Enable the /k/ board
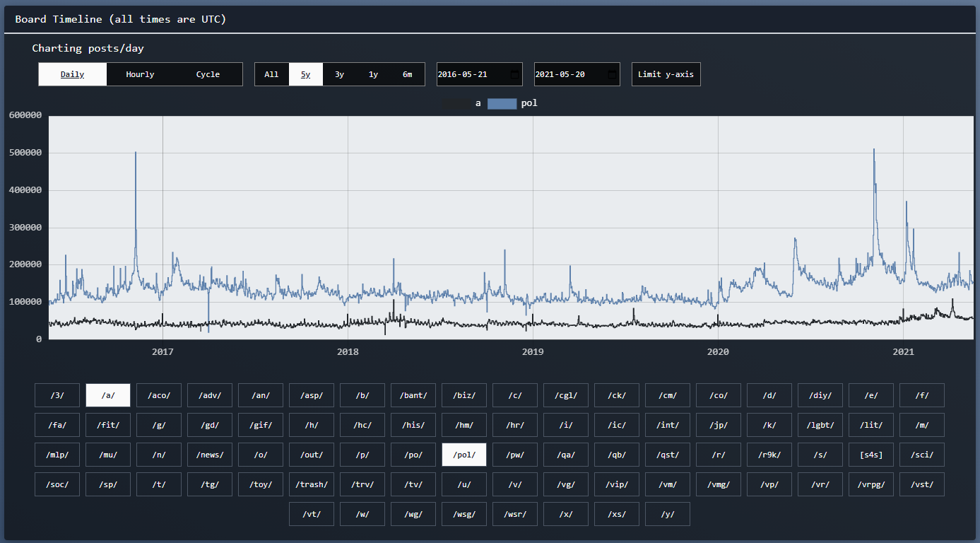The image size is (980, 543). pos(769,425)
